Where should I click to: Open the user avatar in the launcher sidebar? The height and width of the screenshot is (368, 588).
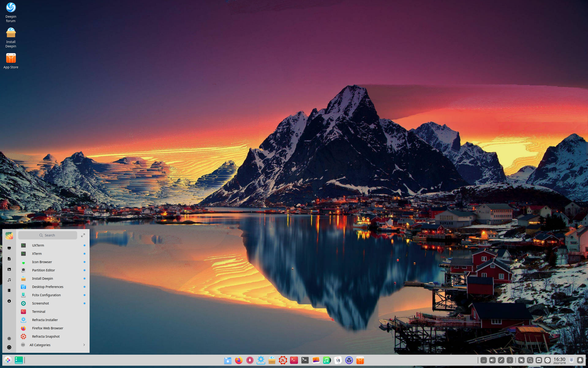(9, 236)
